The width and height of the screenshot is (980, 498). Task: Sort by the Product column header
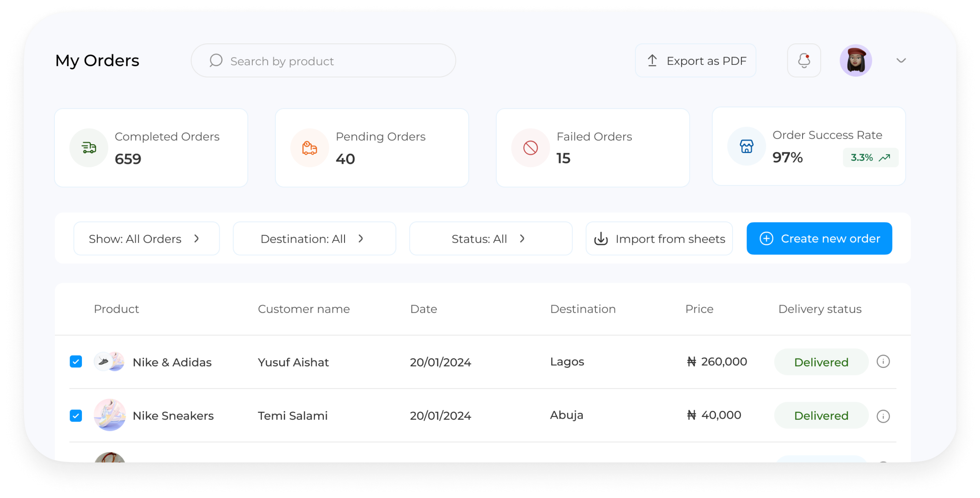pyautogui.click(x=116, y=309)
